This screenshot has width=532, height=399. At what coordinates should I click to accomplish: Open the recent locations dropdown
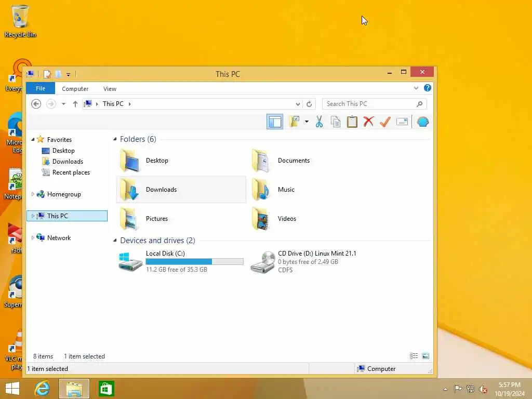[x=63, y=104]
